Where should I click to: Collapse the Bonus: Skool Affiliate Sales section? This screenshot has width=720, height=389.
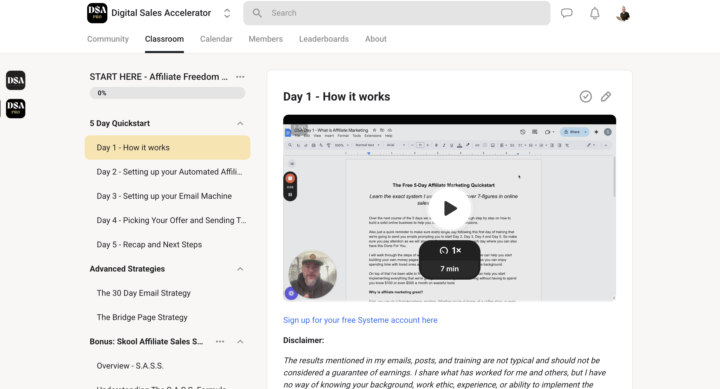click(x=240, y=342)
